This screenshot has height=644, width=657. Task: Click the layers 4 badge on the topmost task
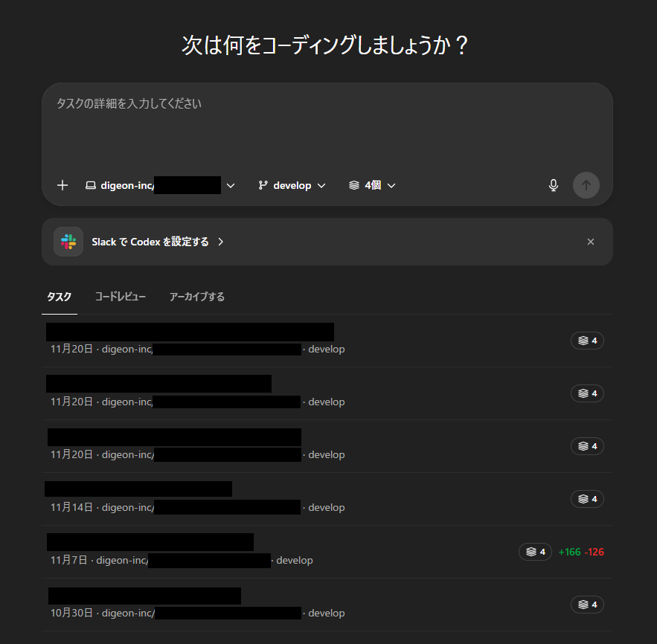[x=587, y=340]
